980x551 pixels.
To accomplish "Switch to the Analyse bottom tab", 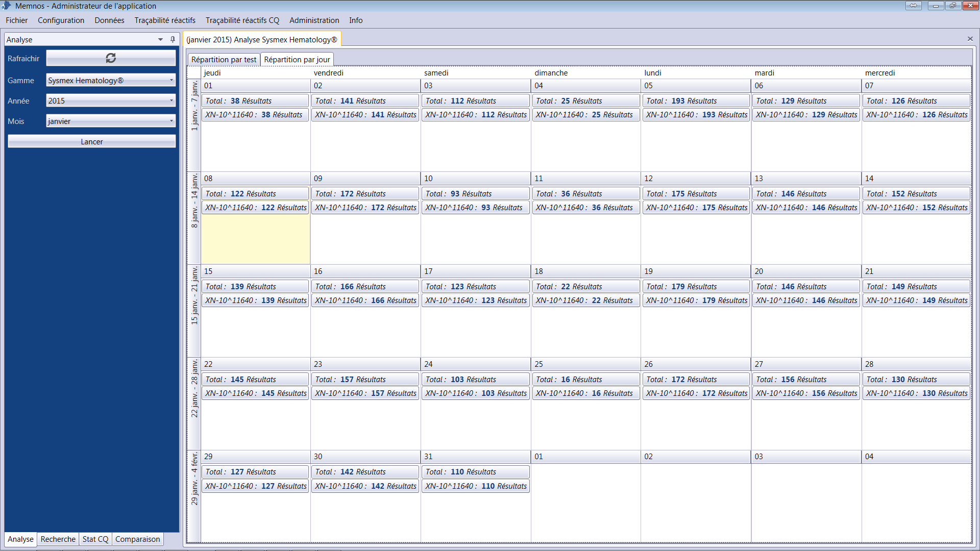I will tap(20, 539).
